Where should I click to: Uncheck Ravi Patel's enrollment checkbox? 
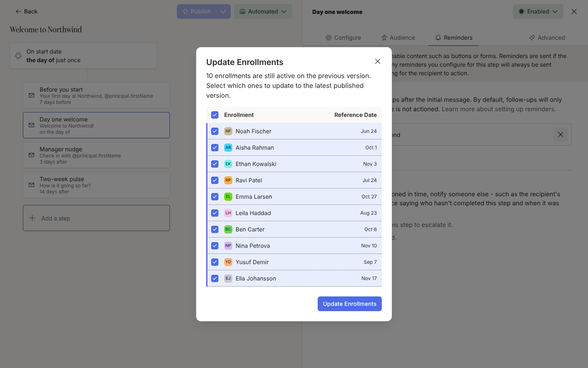215,180
